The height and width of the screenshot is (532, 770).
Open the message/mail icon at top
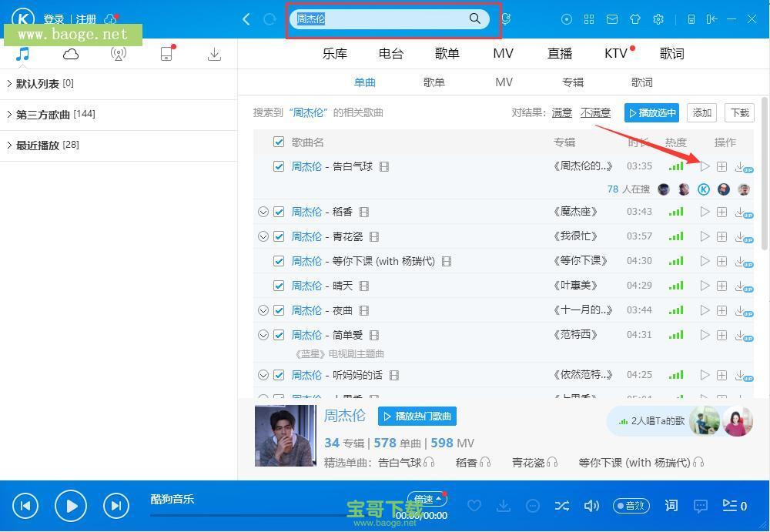point(612,19)
